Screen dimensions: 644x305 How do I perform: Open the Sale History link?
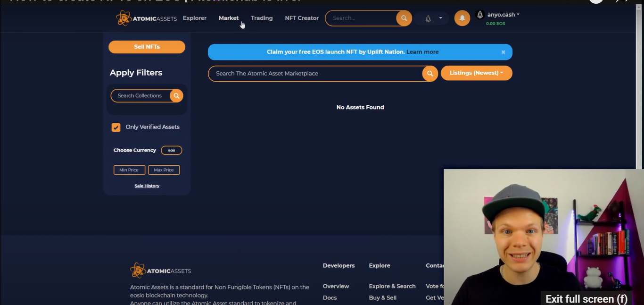(x=147, y=186)
